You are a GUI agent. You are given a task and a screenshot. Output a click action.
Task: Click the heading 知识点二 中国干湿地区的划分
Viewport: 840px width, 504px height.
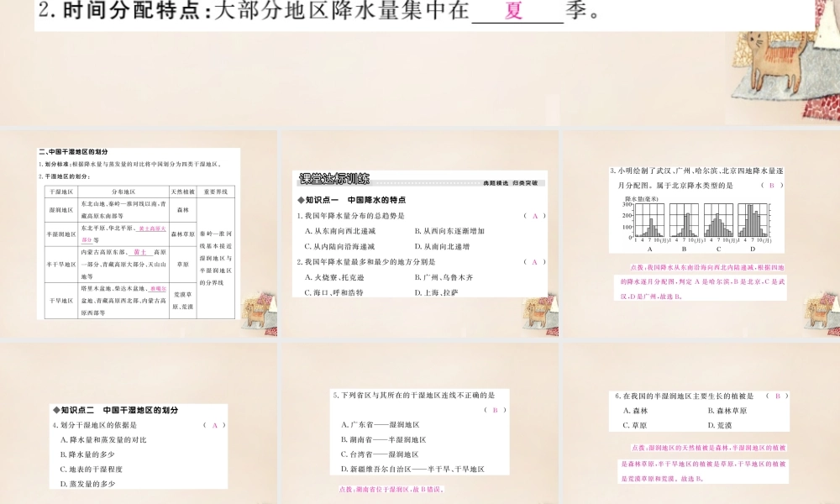pos(115,410)
